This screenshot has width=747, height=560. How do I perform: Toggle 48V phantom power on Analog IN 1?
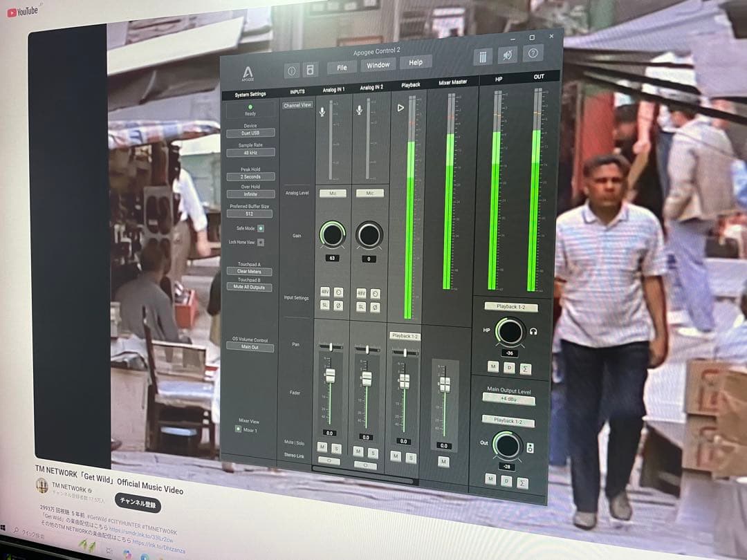point(324,292)
